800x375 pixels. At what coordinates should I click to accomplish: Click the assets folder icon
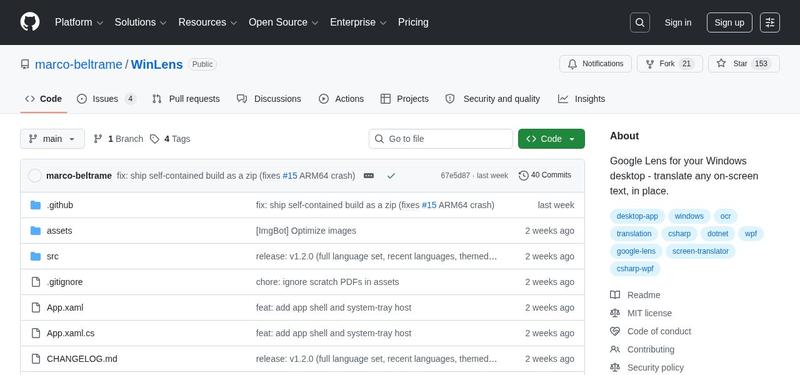coord(35,231)
